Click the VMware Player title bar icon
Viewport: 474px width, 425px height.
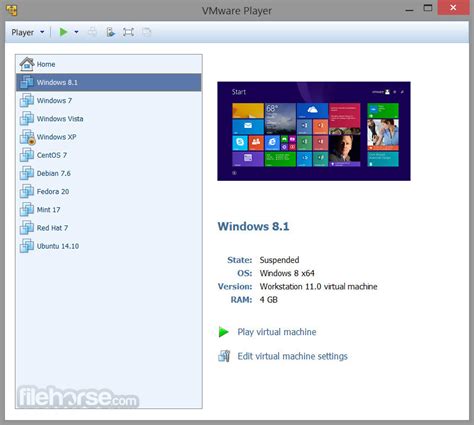point(11,10)
